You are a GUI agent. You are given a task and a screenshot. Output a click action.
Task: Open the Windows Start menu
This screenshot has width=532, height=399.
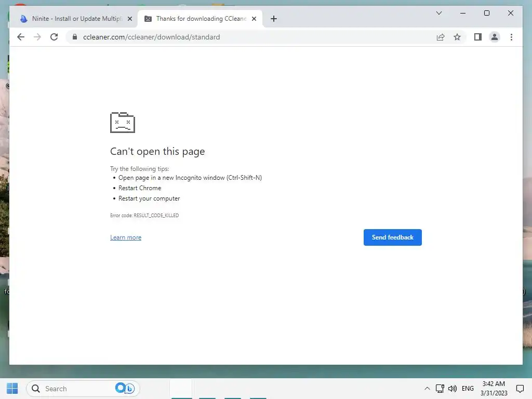pyautogui.click(x=12, y=389)
